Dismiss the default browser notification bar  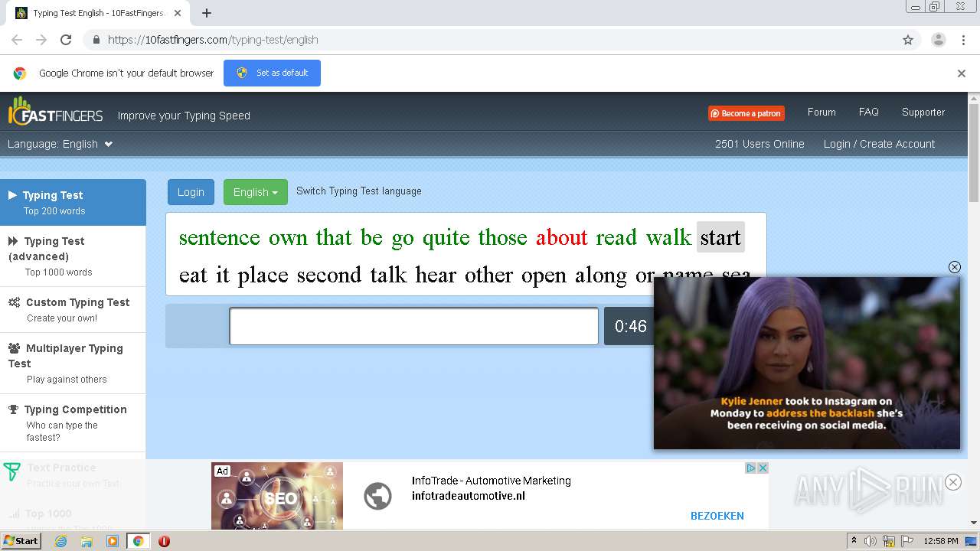(x=962, y=73)
